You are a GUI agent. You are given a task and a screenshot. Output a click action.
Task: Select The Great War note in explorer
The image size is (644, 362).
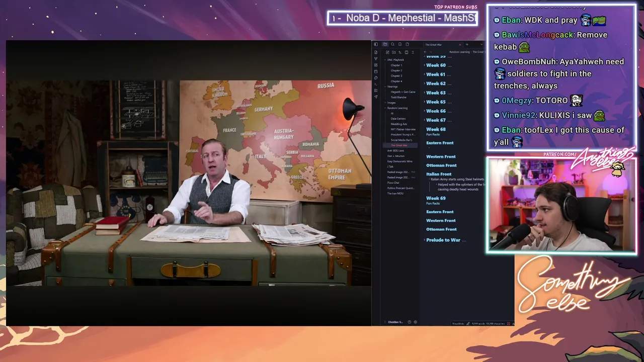click(x=400, y=145)
